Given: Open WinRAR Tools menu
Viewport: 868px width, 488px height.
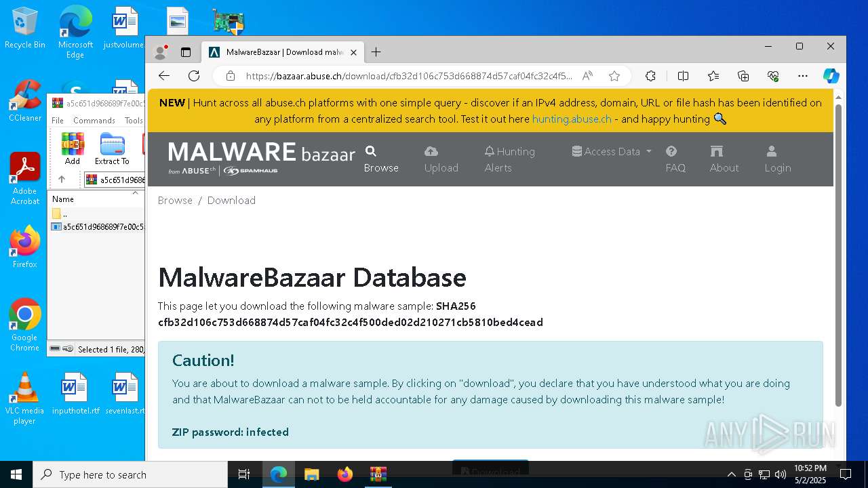Looking at the screenshot, I should pyautogui.click(x=134, y=121).
